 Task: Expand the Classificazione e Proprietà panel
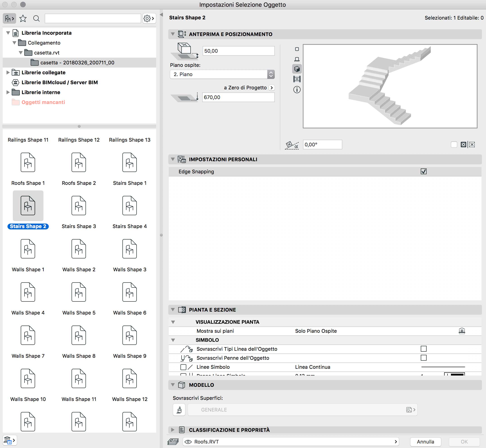click(173, 430)
